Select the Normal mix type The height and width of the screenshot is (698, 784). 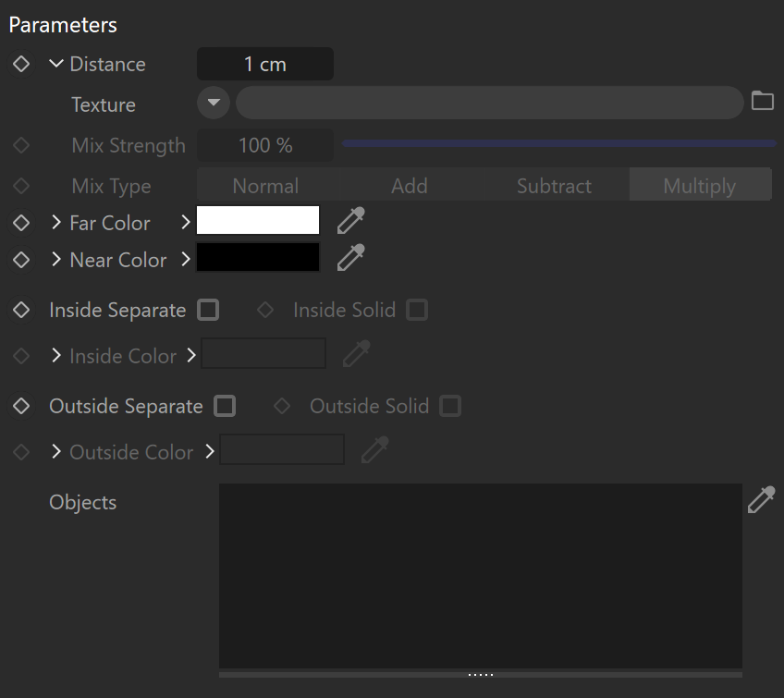[x=265, y=186]
